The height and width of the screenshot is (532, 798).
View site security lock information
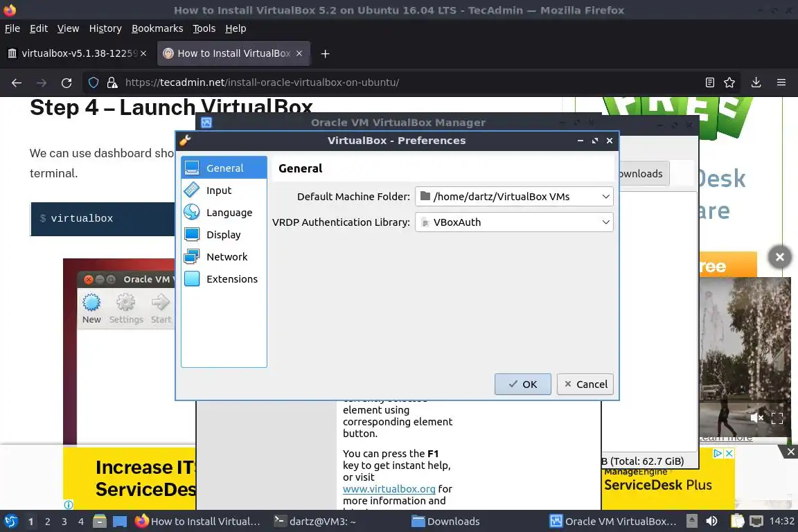[112, 82]
